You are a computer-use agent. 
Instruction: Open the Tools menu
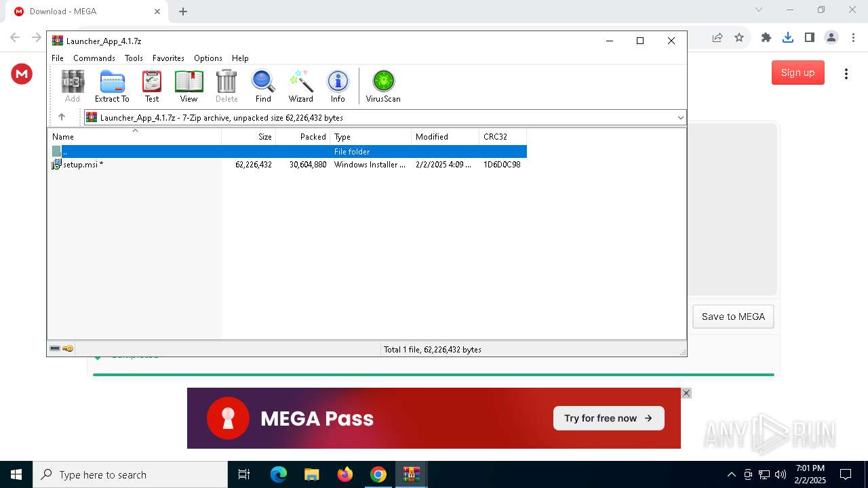[x=134, y=58]
